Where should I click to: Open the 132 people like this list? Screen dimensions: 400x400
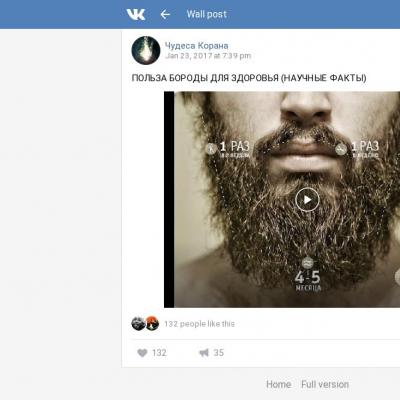[199, 324]
